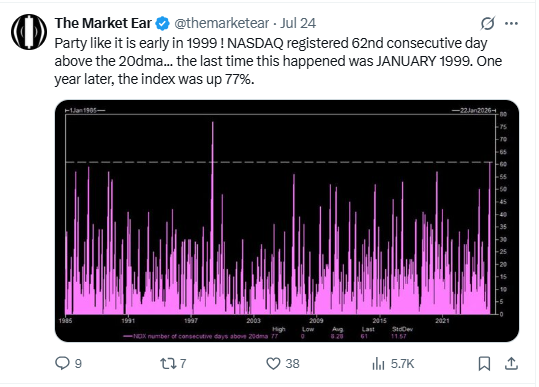Bookmark this post
The width and height of the screenshot is (539, 387).
[484, 363]
